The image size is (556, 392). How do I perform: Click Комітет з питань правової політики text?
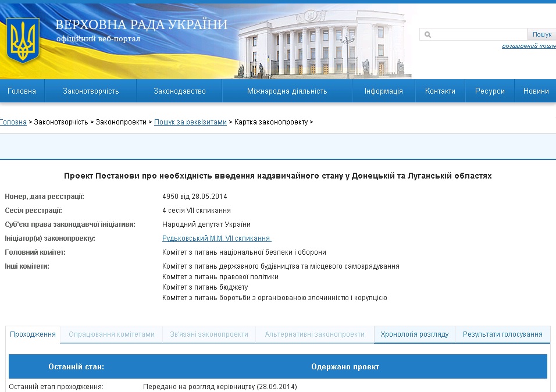tap(220, 277)
